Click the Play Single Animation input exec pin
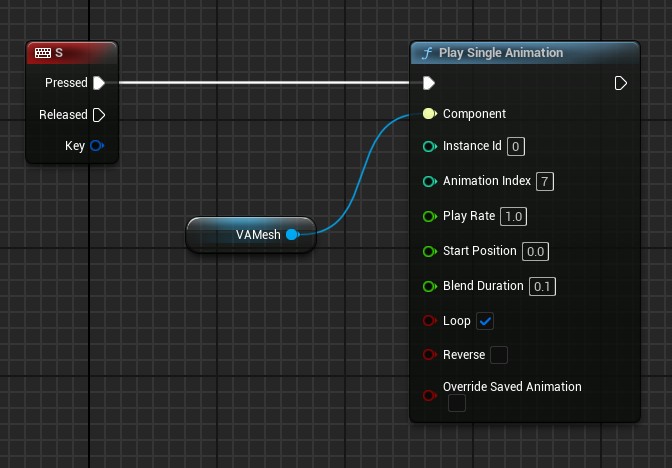672x468 pixels. [429, 83]
